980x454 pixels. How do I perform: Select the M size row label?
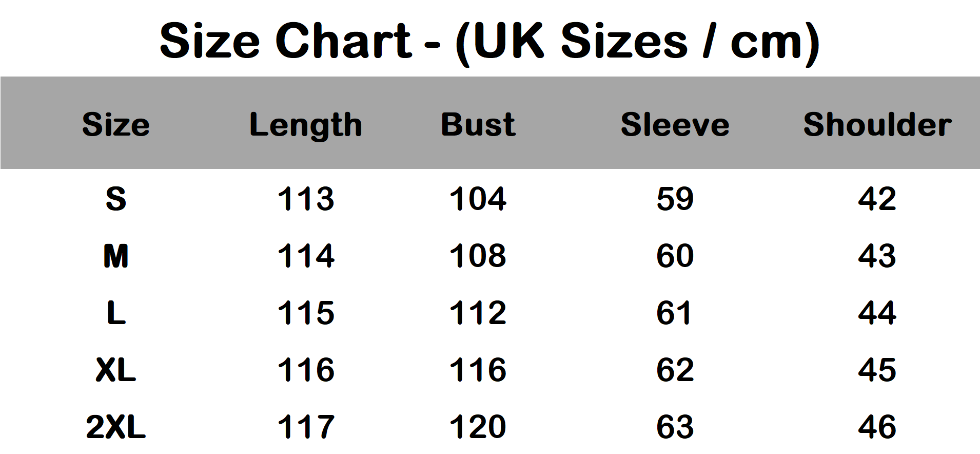click(x=116, y=256)
